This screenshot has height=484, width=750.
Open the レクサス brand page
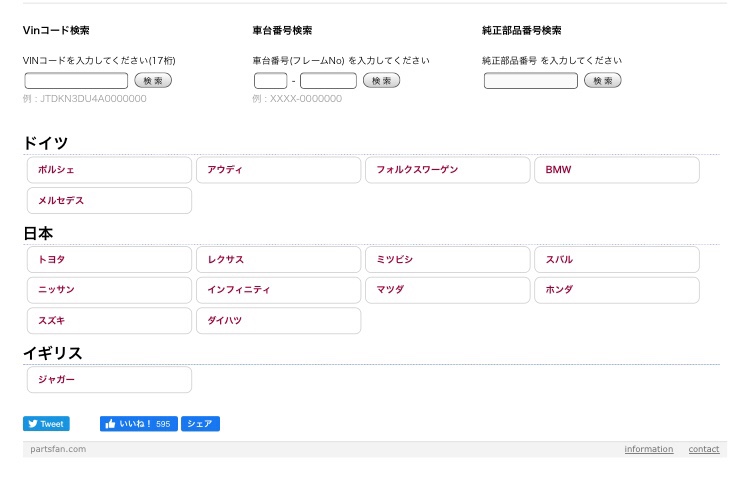[278, 260]
